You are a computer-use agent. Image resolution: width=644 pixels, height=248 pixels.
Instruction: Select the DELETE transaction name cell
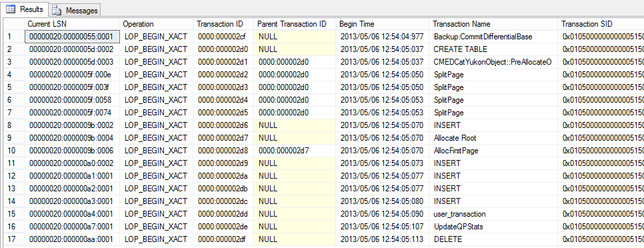(x=494, y=239)
